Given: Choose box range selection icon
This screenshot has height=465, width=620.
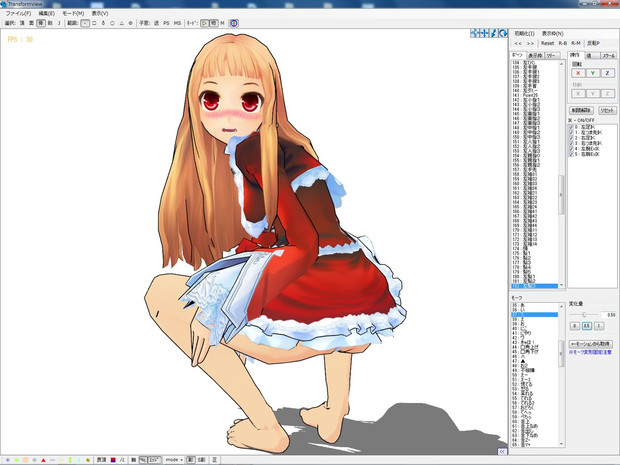Looking at the screenshot, I should 94,23.
